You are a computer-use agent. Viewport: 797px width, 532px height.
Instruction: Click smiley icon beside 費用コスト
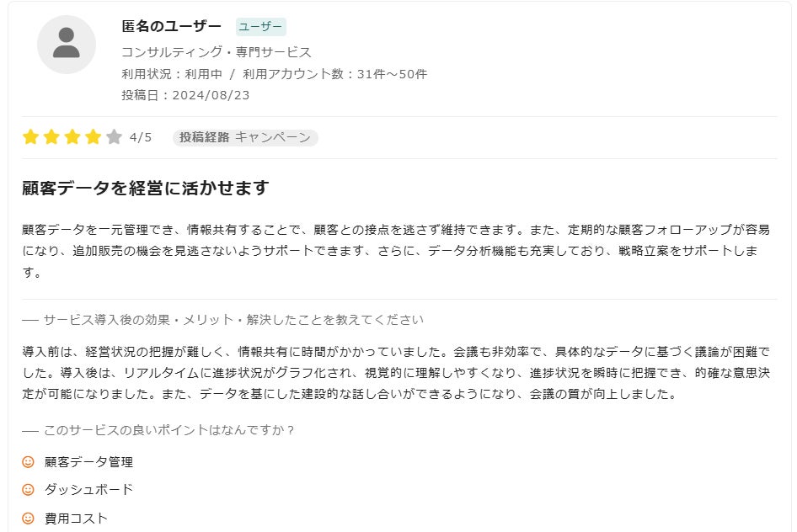click(x=28, y=519)
